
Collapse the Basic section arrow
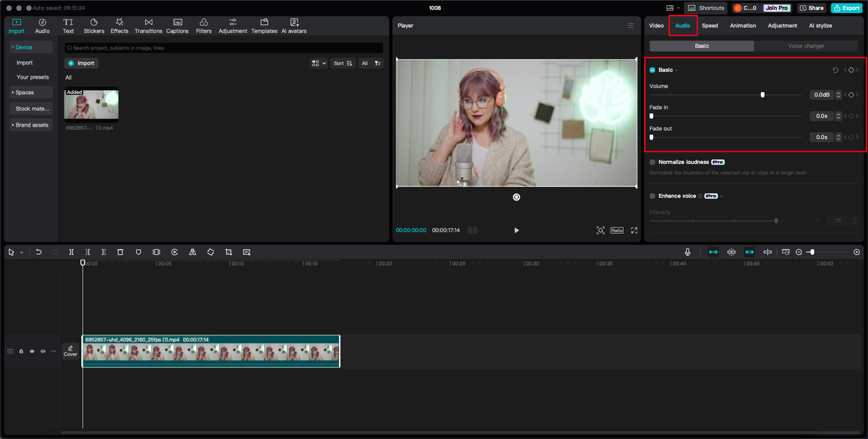676,70
